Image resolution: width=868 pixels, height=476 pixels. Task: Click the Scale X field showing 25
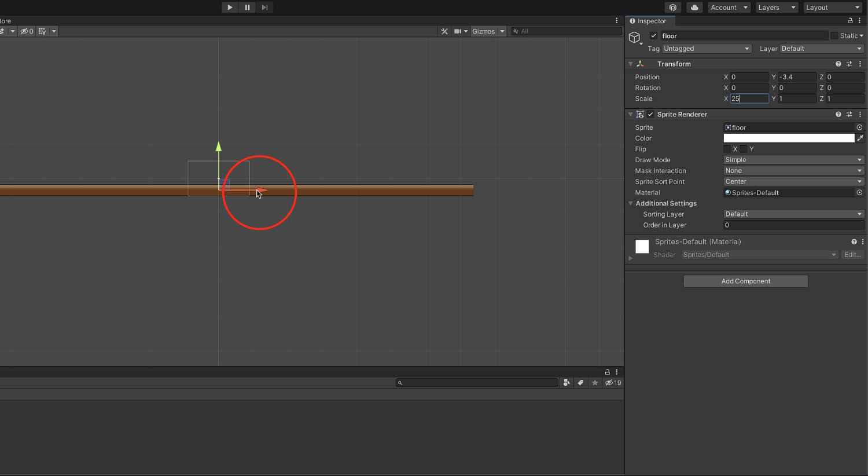[x=749, y=99]
